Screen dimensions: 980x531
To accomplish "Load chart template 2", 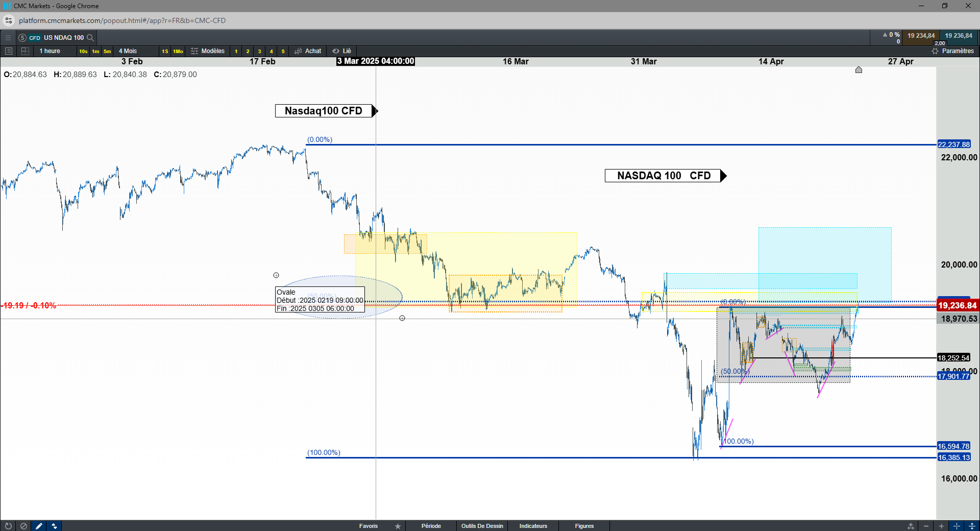I will 248,51.
